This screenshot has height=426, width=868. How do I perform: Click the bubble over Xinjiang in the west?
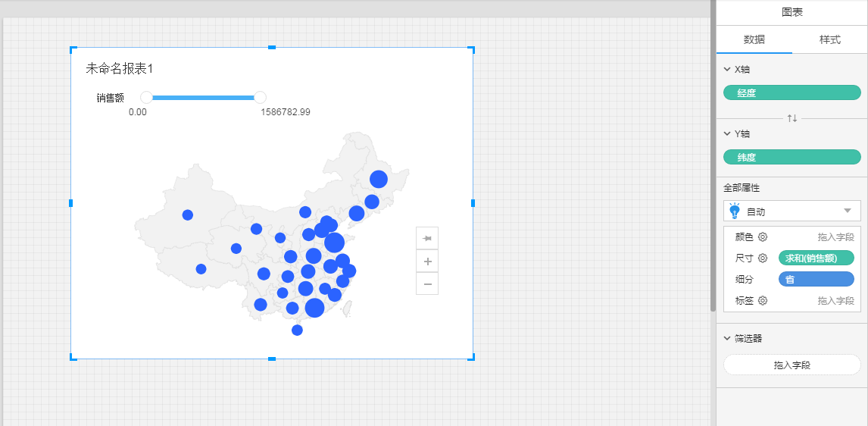[188, 215]
